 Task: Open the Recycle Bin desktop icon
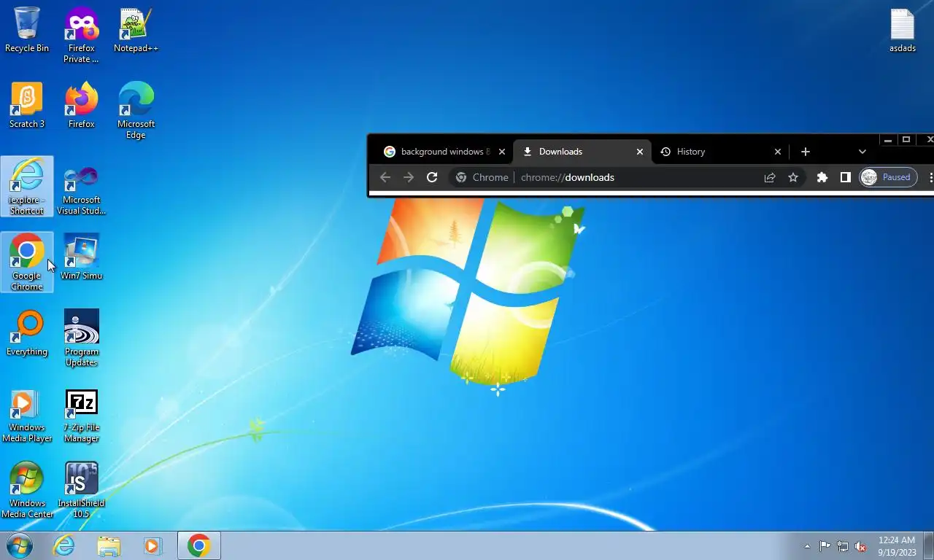[x=27, y=30]
